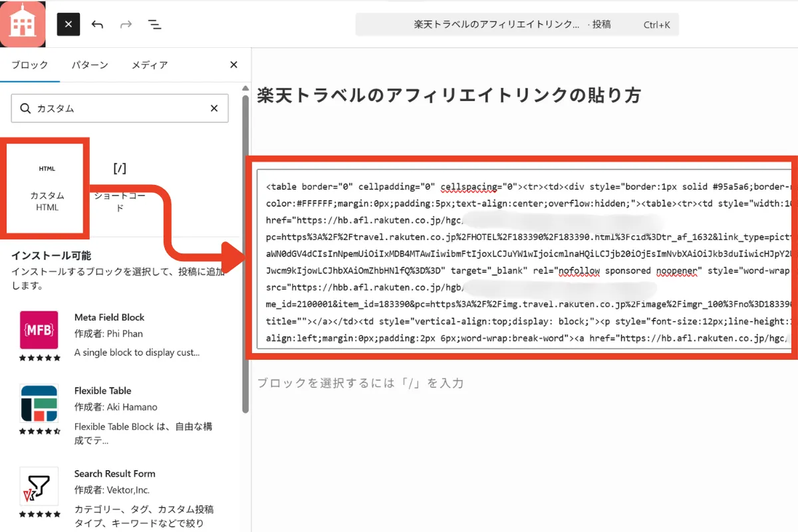This screenshot has height=532, width=798.
Task: Switch to the パターン tab
Action: [x=90, y=65]
